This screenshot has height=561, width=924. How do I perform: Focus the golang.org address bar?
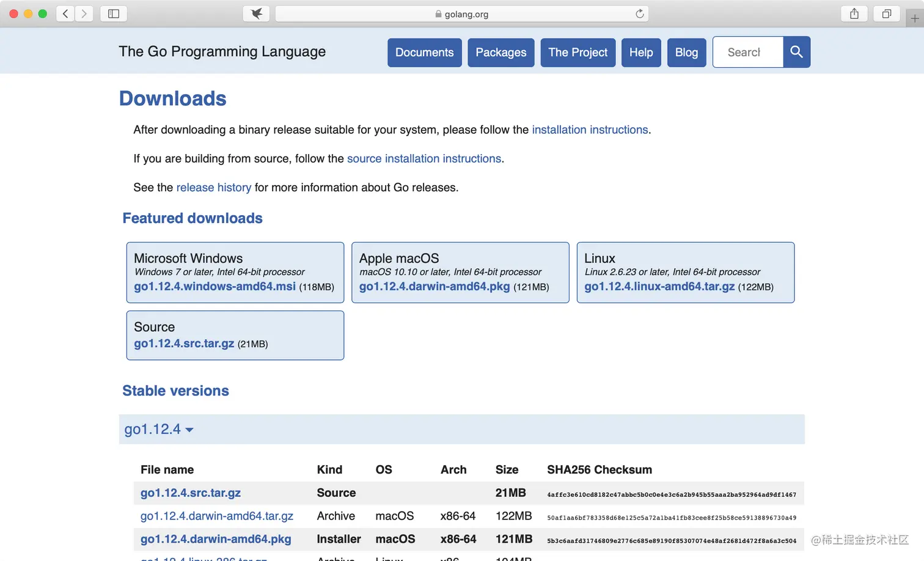[x=462, y=13]
